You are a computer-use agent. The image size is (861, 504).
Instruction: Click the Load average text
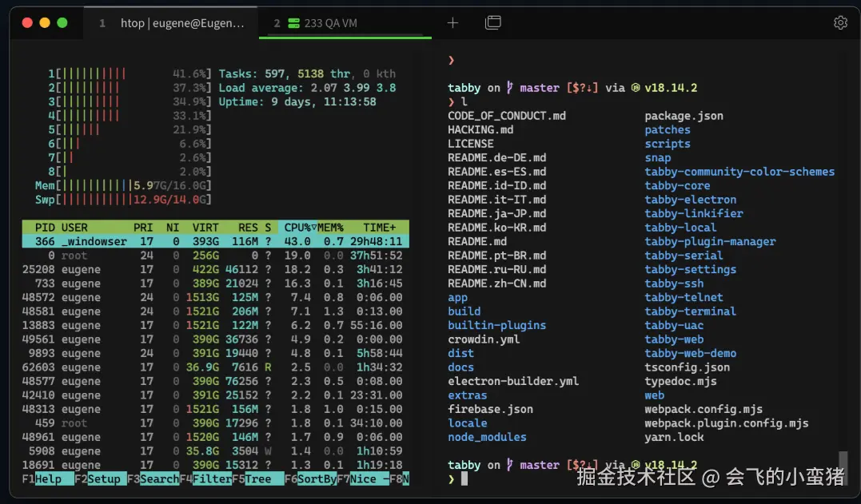click(x=308, y=88)
